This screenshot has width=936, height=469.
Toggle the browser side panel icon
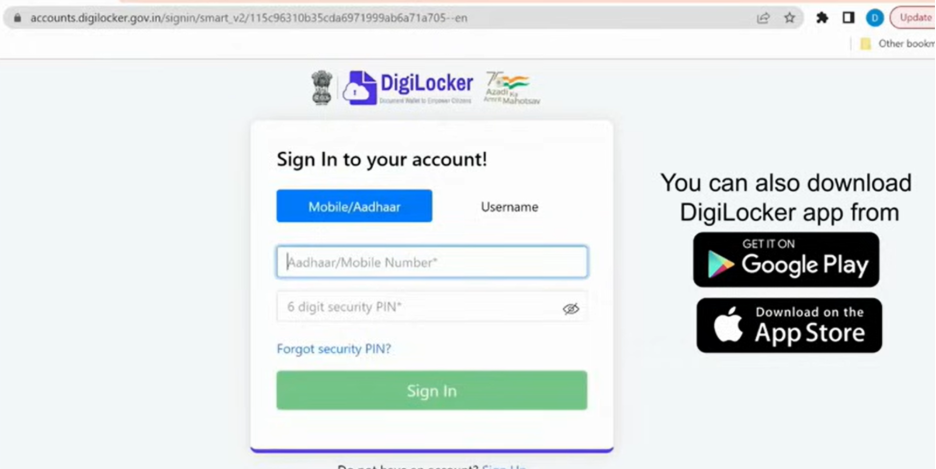[848, 18]
